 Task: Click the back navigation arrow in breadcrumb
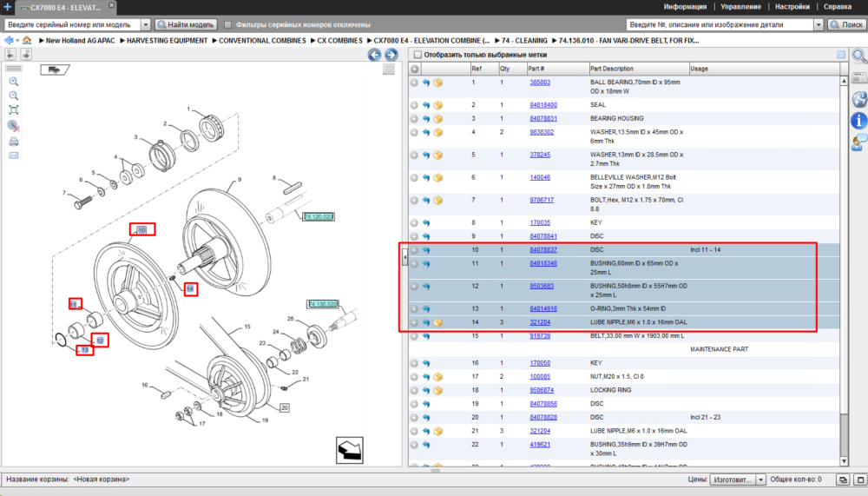(9, 41)
